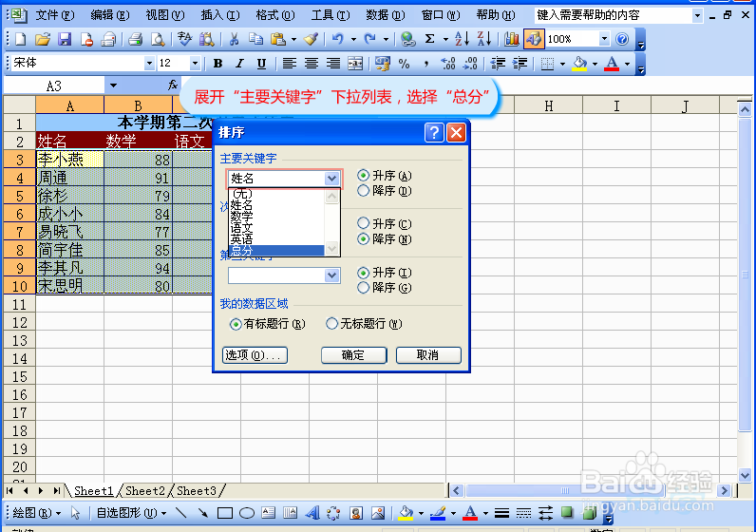Save the workbook using the floppy disk icon
Screen dimensions: 756x532
click(65, 39)
